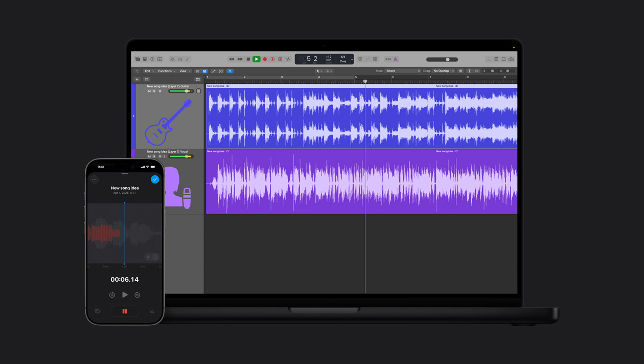This screenshot has height=364, width=644.
Task: Click the red Record button in the transport
Action: tap(265, 59)
